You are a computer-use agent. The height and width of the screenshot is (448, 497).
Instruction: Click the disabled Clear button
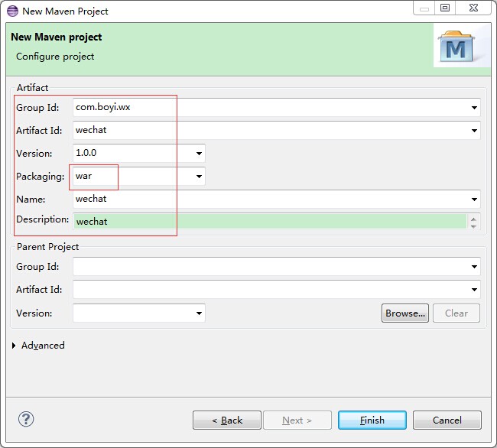(456, 313)
